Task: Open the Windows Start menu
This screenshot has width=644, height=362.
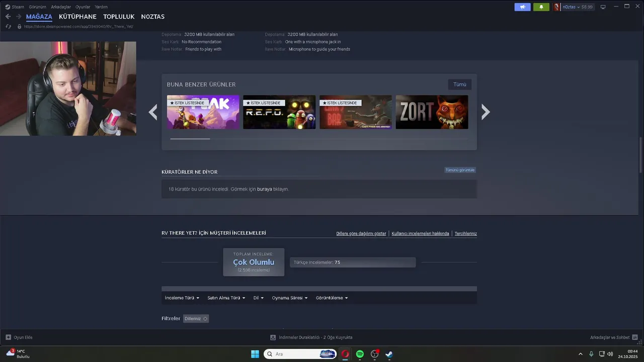Action: (255, 354)
